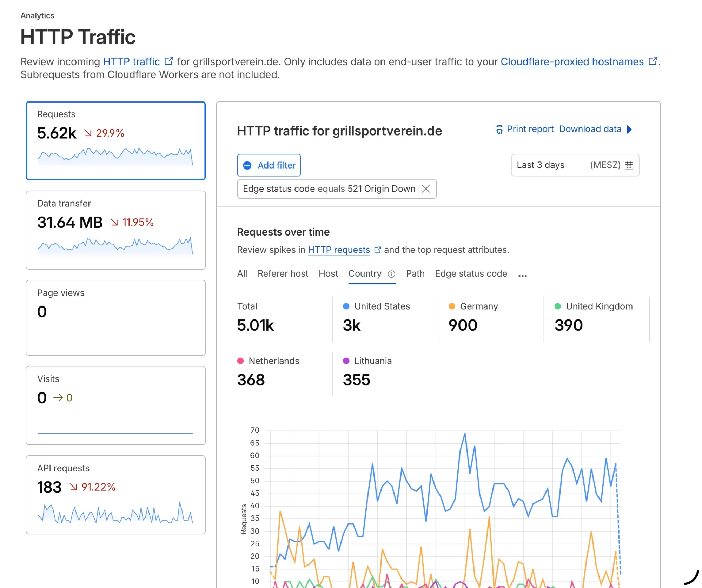This screenshot has width=702, height=588.
Task: Click the info icon next to Country tab
Action: tap(391, 274)
